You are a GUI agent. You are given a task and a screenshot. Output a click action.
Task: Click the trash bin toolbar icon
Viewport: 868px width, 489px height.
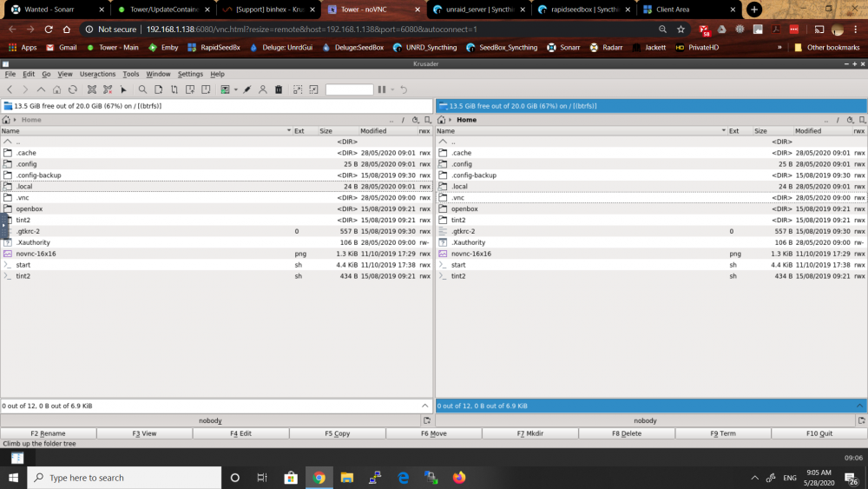pyautogui.click(x=279, y=89)
